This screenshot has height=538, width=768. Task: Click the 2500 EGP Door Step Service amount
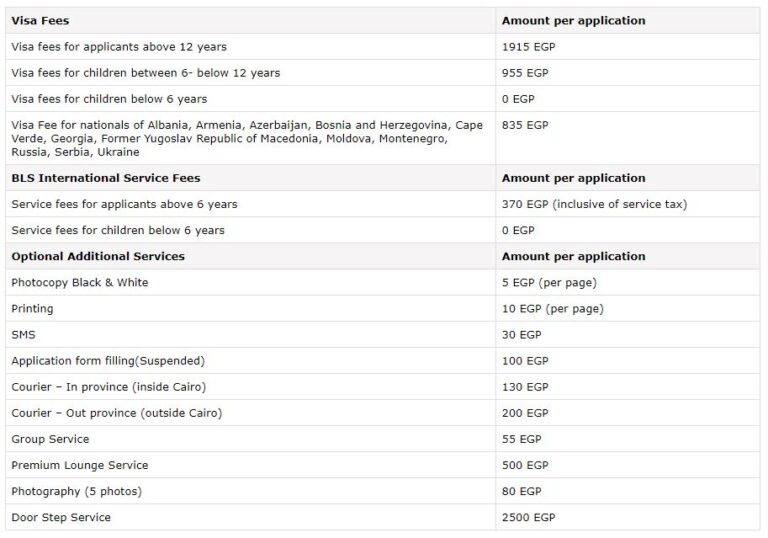(x=528, y=517)
